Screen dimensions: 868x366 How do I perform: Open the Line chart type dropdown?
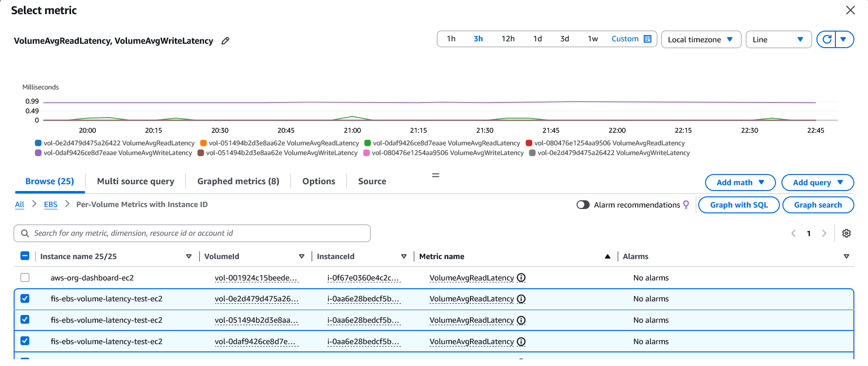click(778, 39)
